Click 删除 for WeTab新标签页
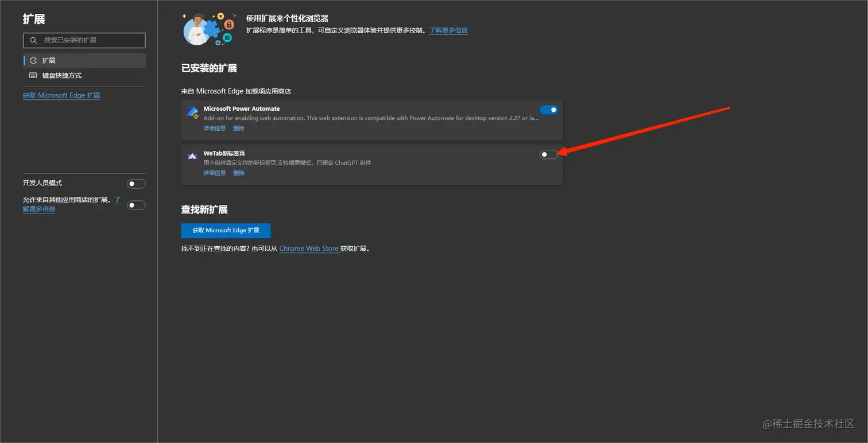This screenshot has height=443, width=868. 239,173
